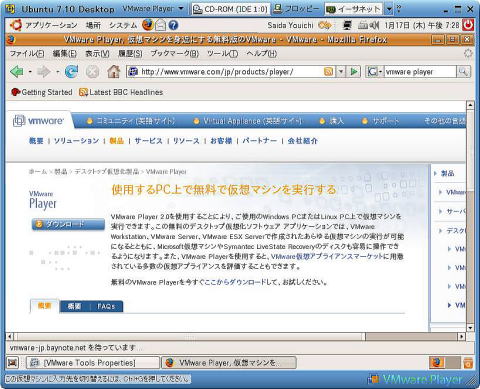
Task: Click the green Go arrow button
Action: pos(354,72)
